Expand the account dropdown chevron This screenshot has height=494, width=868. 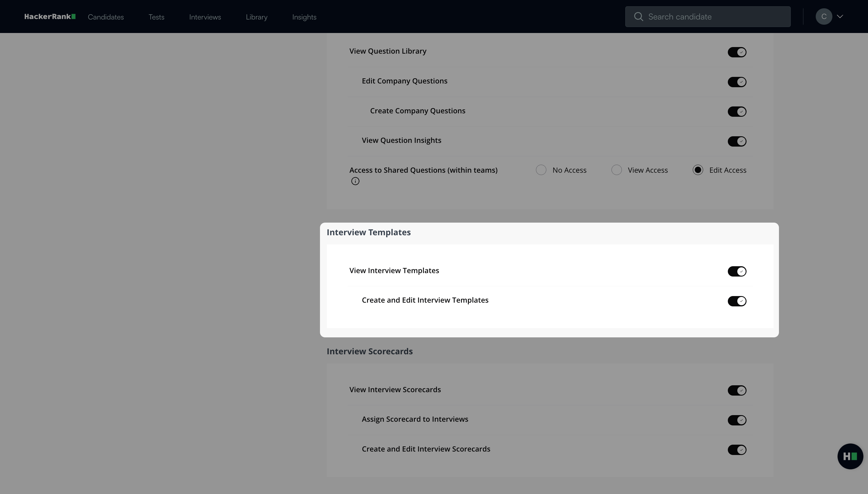tap(840, 17)
